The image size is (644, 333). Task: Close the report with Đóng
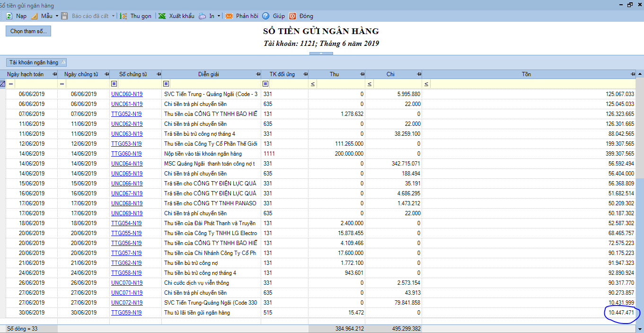301,16
